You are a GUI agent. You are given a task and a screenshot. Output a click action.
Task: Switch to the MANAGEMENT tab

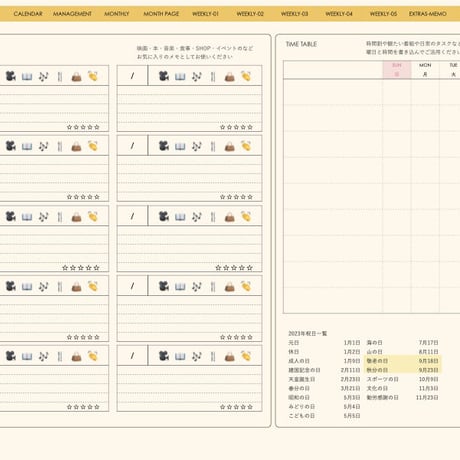[x=72, y=14]
